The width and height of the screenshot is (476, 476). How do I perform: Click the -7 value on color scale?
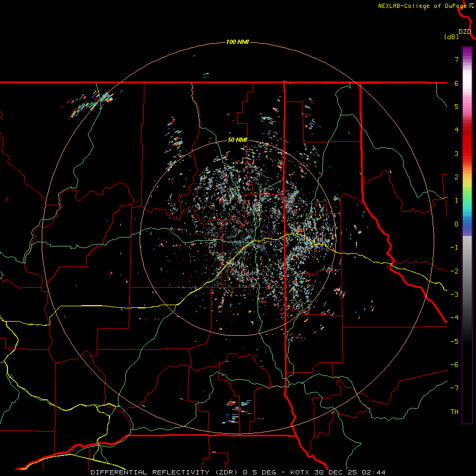pyautogui.click(x=454, y=388)
